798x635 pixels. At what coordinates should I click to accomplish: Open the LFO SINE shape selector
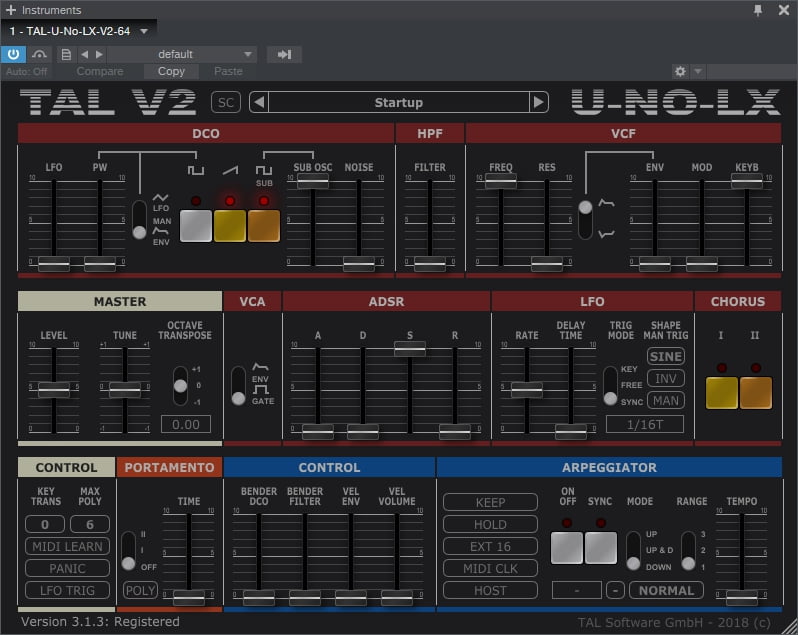(x=665, y=356)
